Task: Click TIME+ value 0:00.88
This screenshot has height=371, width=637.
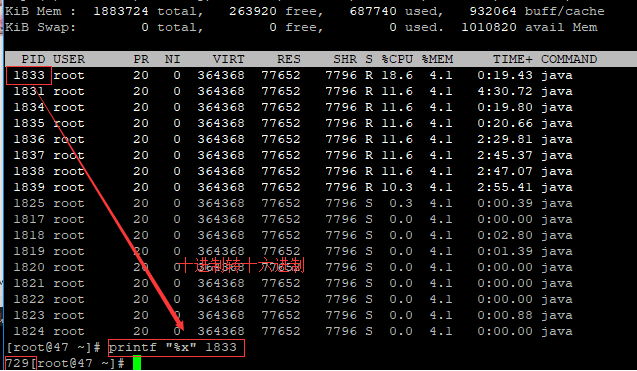Action: (505, 315)
